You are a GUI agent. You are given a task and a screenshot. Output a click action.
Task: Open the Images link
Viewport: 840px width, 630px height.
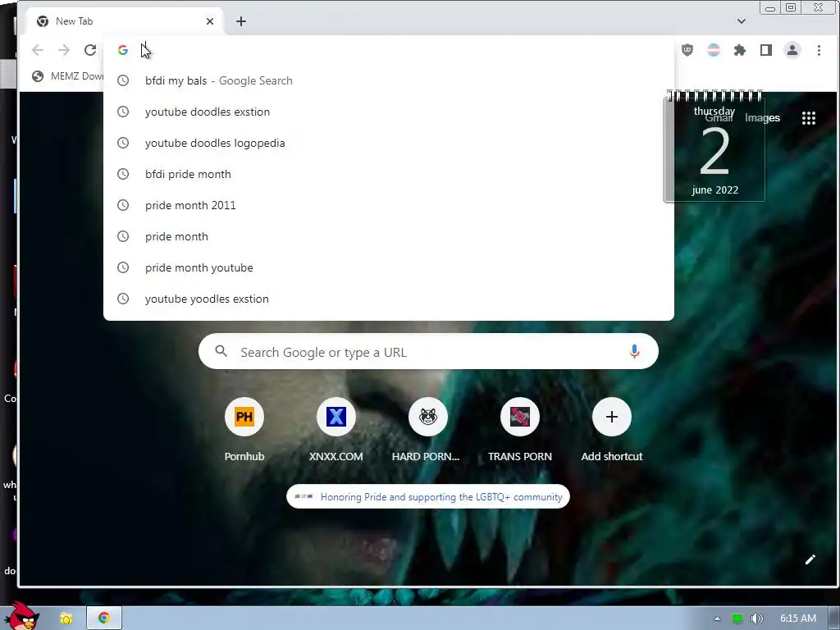[x=762, y=118]
